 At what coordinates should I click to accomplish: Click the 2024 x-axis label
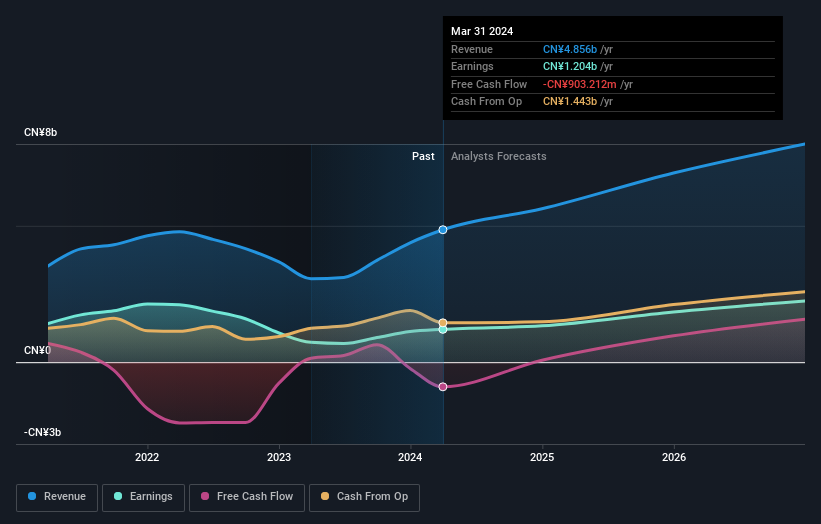point(410,457)
